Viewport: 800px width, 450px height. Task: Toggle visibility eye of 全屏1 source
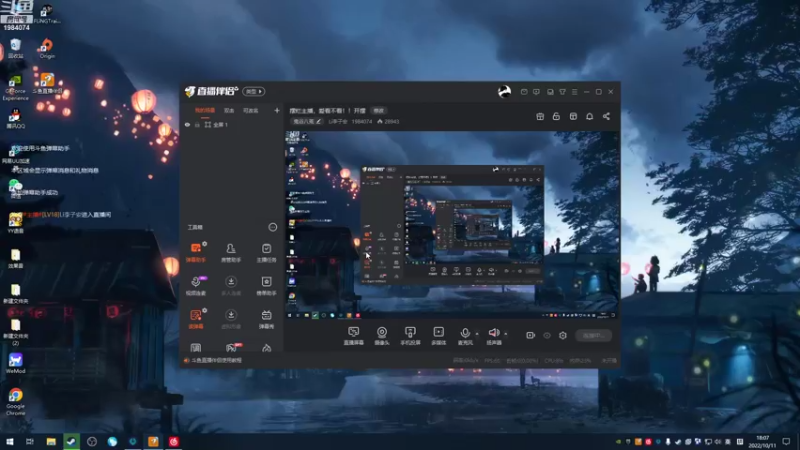187,124
